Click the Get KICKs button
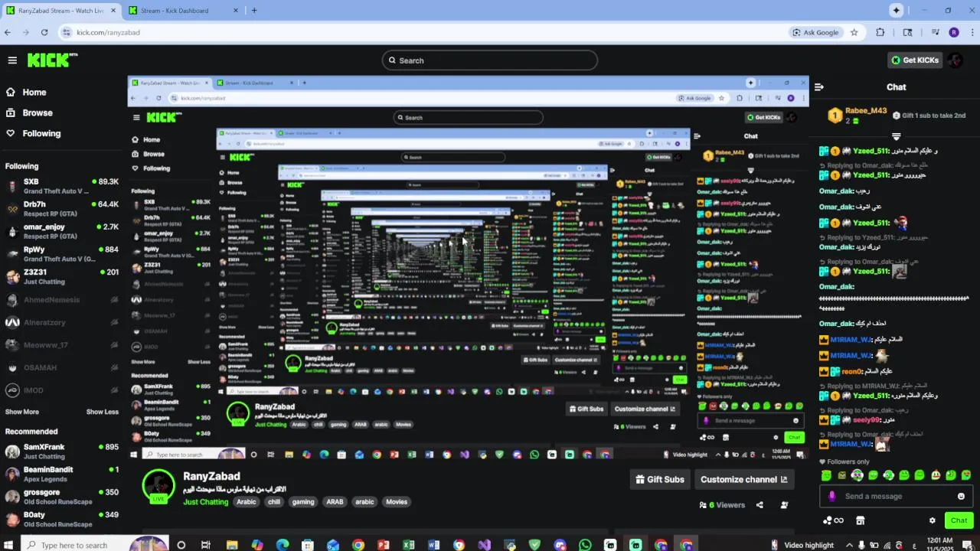 [914, 60]
